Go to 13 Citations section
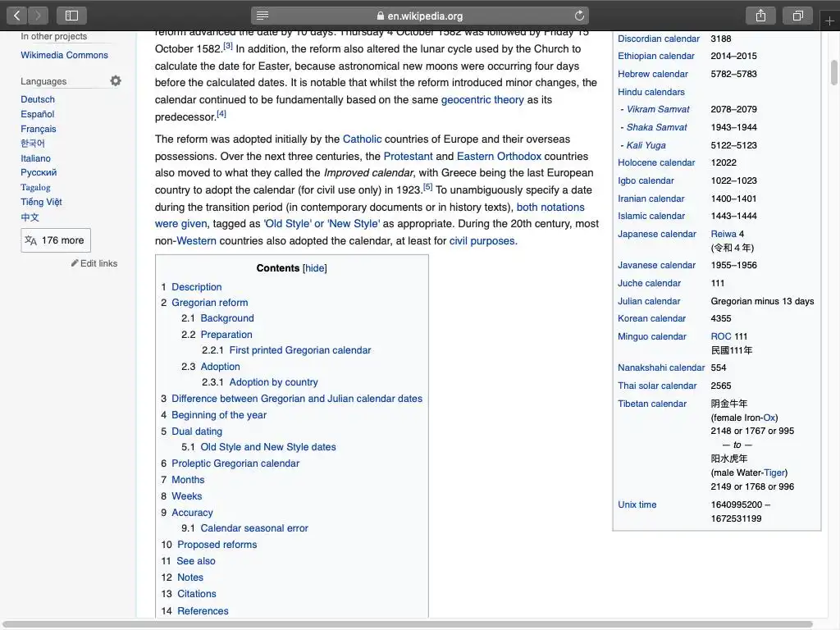The image size is (840, 630). (x=197, y=594)
